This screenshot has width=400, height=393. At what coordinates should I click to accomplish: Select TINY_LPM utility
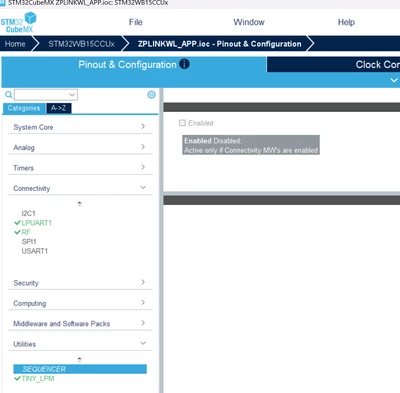(x=38, y=379)
